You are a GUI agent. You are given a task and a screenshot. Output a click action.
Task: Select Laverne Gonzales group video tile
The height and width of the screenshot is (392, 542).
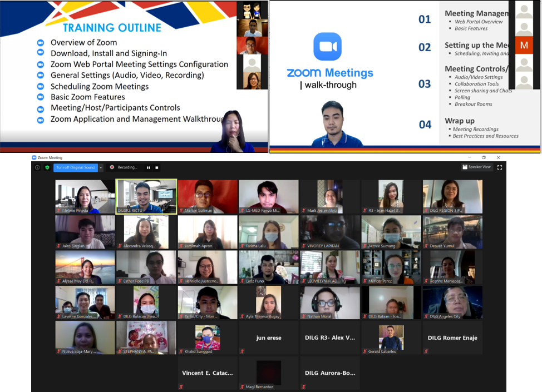(x=85, y=302)
